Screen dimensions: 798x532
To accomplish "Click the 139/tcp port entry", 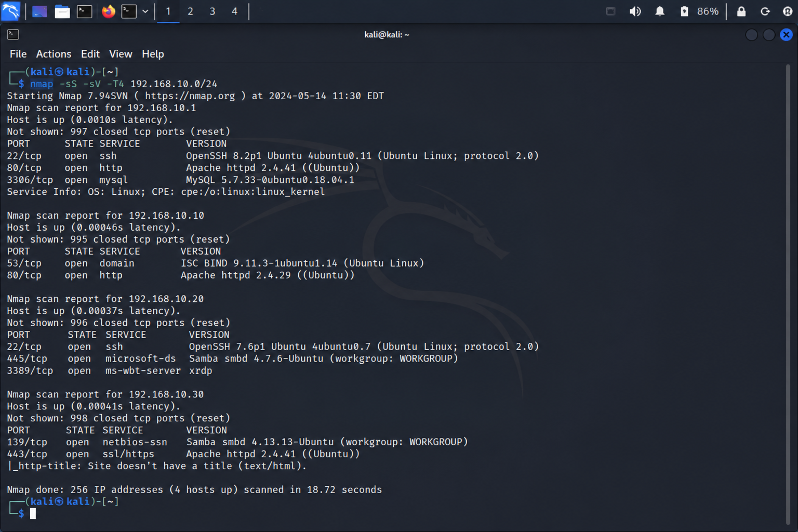I will [x=27, y=442].
